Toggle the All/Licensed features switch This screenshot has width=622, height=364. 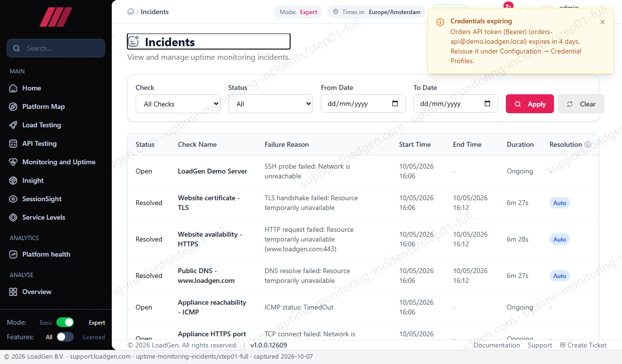(x=65, y=337)
